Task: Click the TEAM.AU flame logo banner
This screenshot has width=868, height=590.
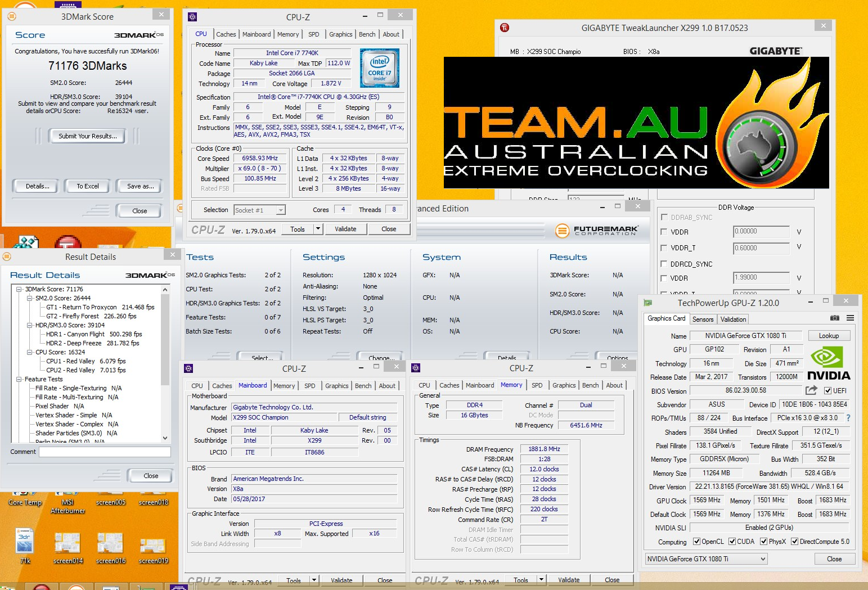Action: point(636,123)
